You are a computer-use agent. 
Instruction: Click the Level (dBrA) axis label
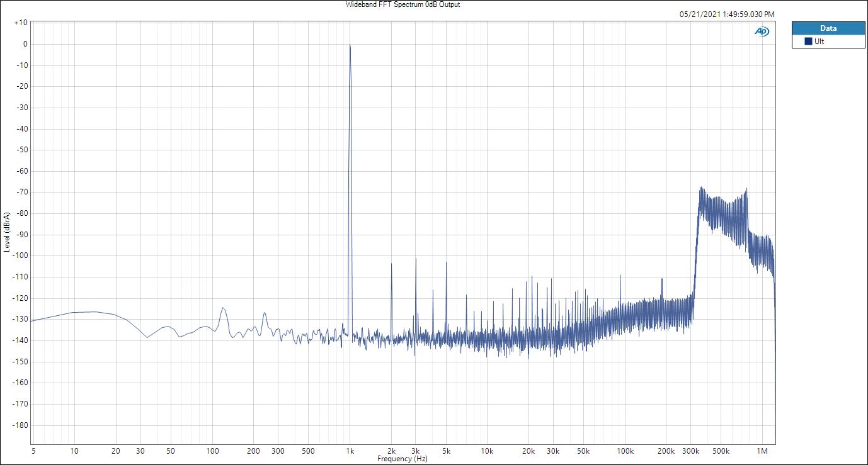click(x=7, y=232)
